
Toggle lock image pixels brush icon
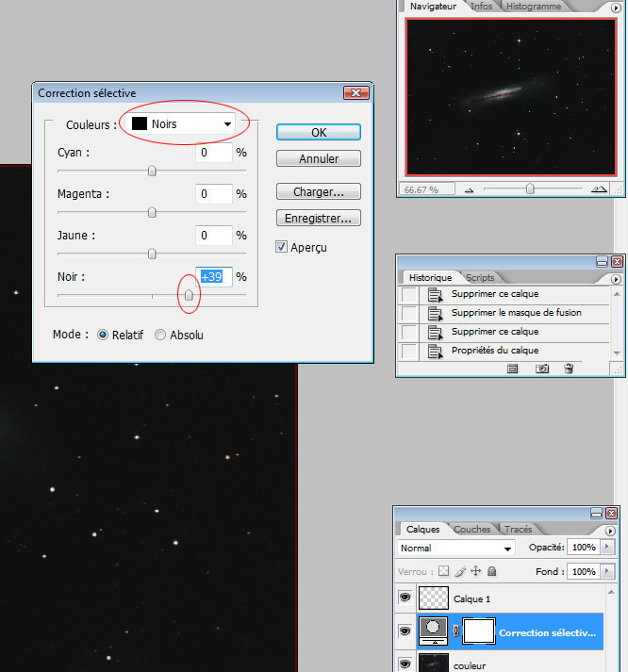click(460, 571)
